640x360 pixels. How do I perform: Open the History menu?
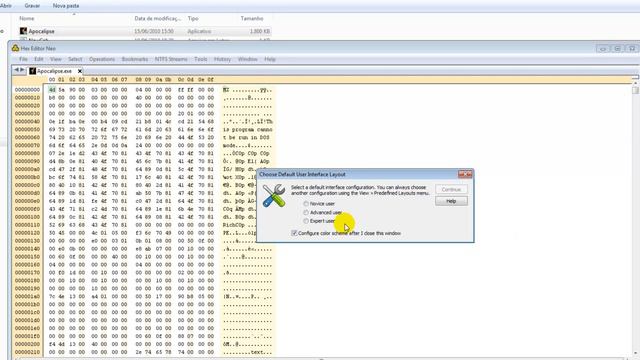[x=222, y=59]
